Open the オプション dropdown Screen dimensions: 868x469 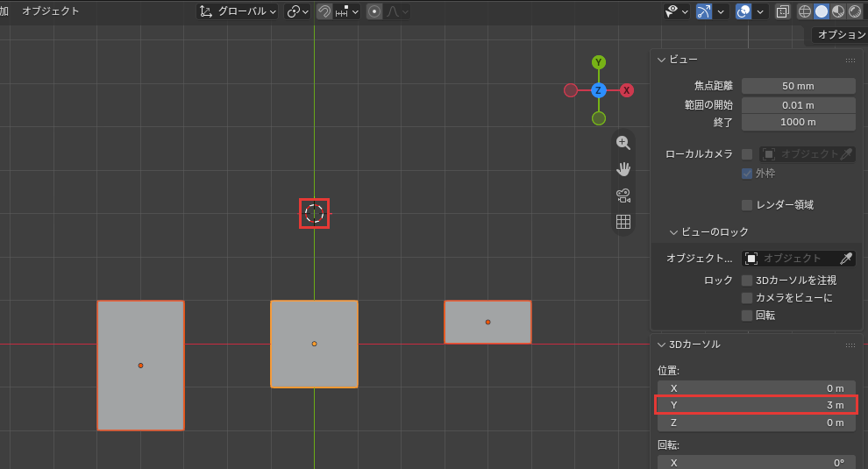tap(840, 35)
